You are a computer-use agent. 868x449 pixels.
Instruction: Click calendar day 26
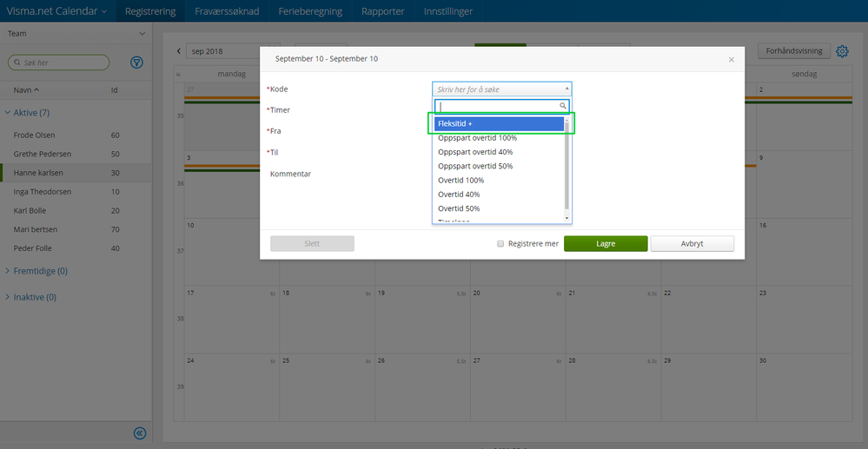pyautogui.click(x=422, y=387)
